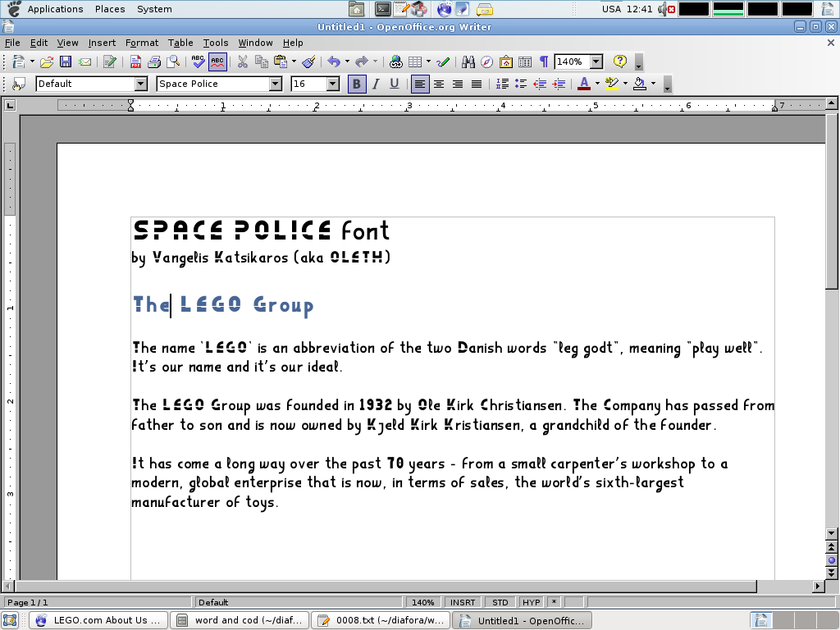Image resolution: width=840 pixels, height=630 pixels.
Task: Run the Spelling and Grammar check
Action: coord(199,62)
